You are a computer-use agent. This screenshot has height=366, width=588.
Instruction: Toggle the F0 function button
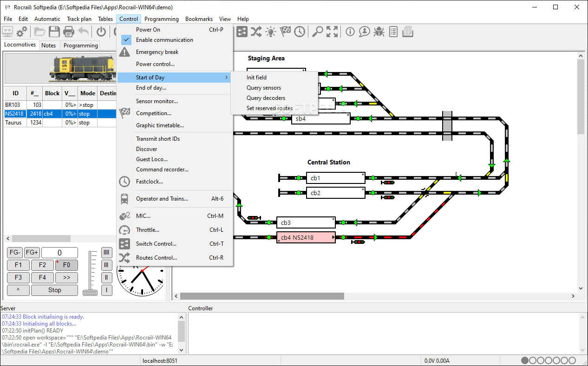[66, 265]
